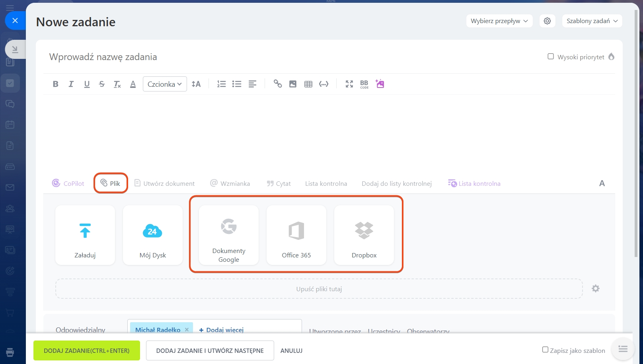Open the chat icon in sidebar
This screenshot has height=364, width=643.
click(x=10, y=104)
